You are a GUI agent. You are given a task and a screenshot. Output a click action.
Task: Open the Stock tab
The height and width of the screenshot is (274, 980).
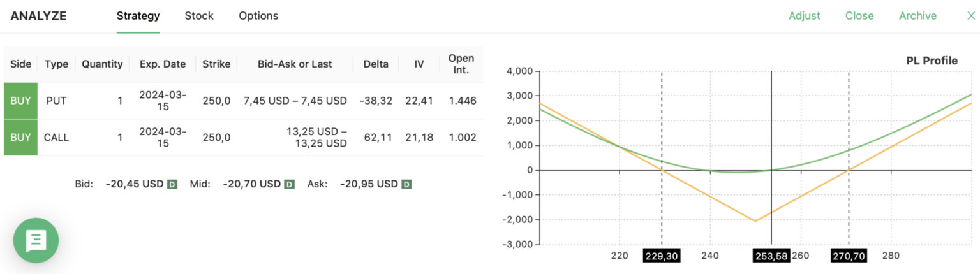tap(199, 16)
